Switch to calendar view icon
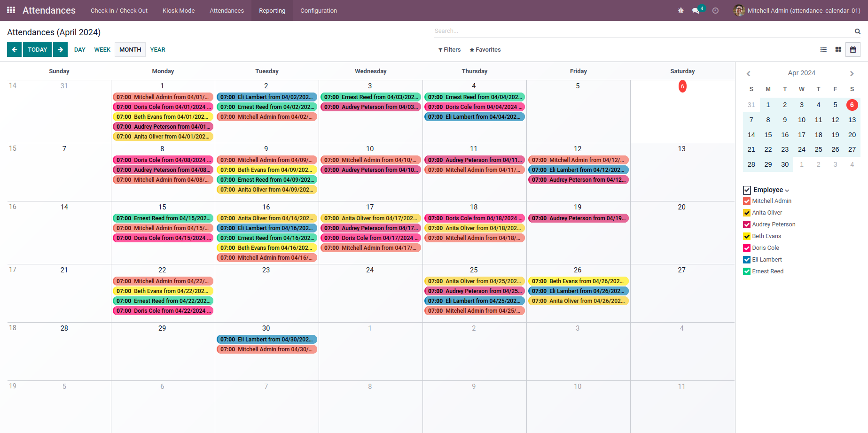Image resolution: width=868 pixels, height=433 pixels. point(853,49)
